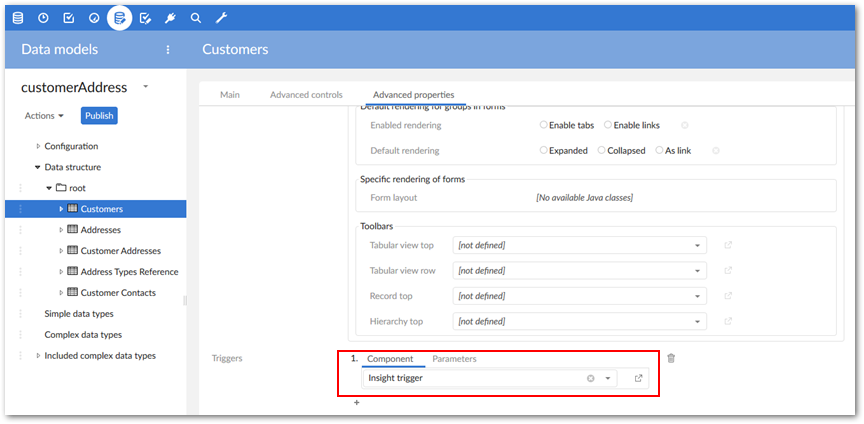The height and width of the screenshot is (424, 864).
Task: Clear the Insight trigger selection
Action: click(590, 378)
